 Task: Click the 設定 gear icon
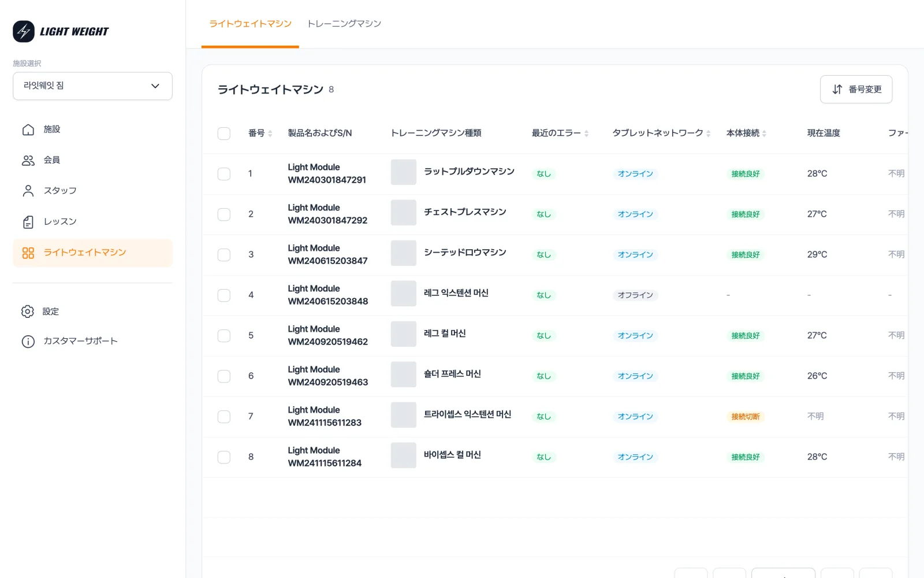[x=28, y=312]
